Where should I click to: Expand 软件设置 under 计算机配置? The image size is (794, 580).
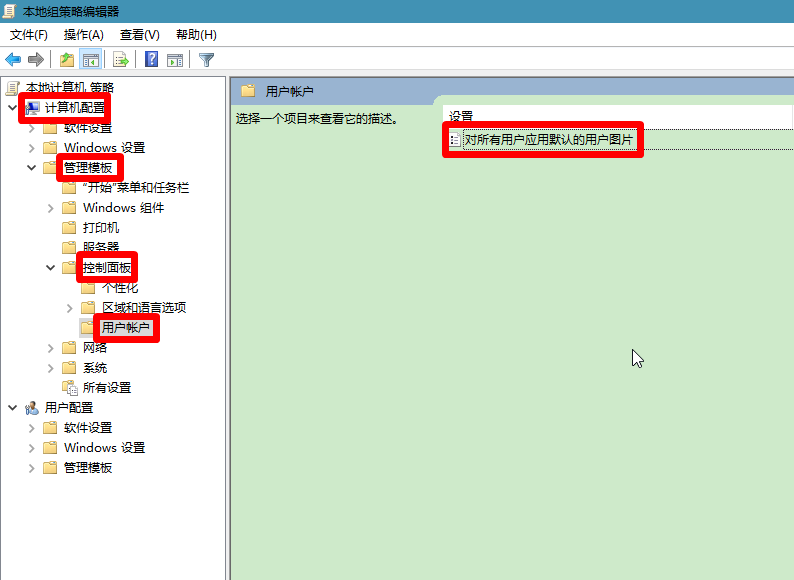coord(31,128)
